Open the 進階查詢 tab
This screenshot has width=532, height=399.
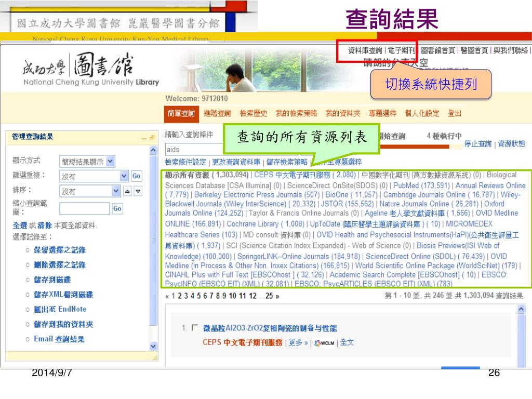click(217, 113)
